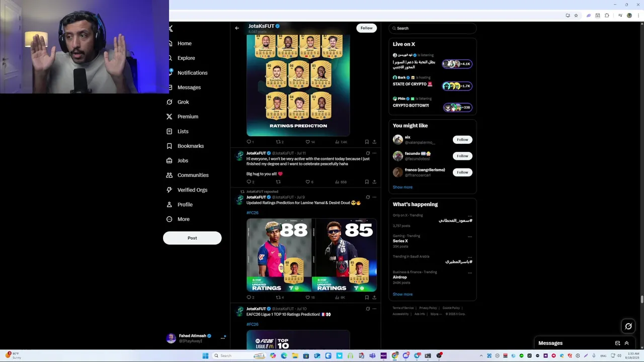This screenshot has height=362, width=644.
Task: Click the Lists icon in the sidebar
Action: [x=170, y=131]
